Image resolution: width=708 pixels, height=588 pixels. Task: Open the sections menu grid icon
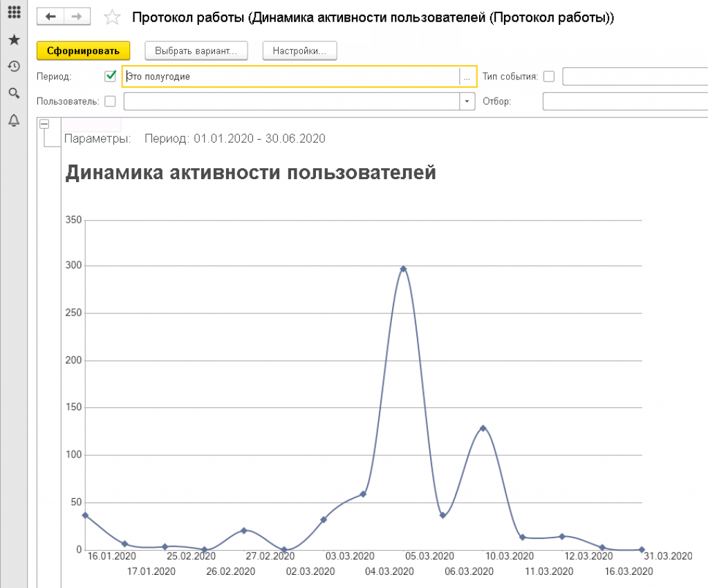(x=13, y=13)
